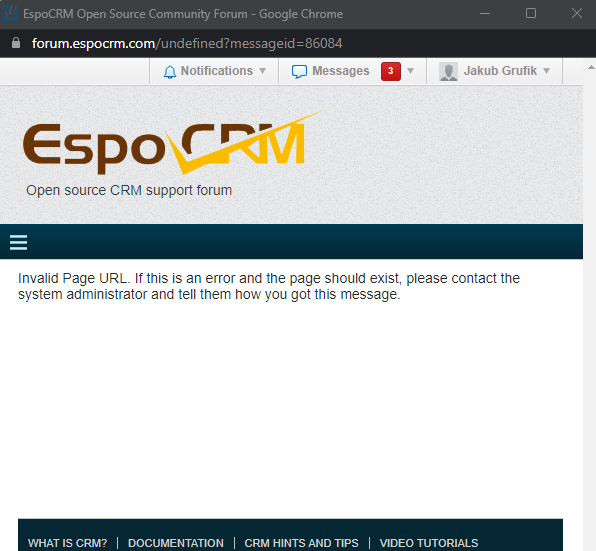Click Jakub Grufik's avatar icon

(x=449, y=71)
